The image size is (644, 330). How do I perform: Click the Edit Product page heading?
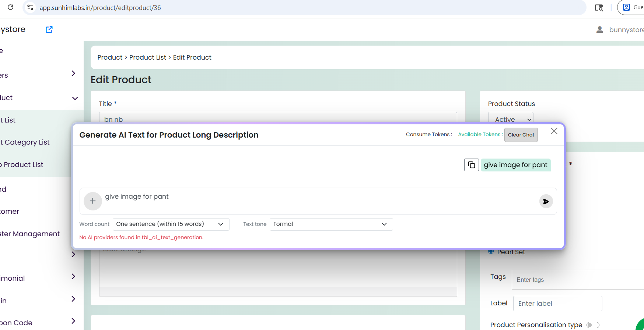[x=121, y=80]
